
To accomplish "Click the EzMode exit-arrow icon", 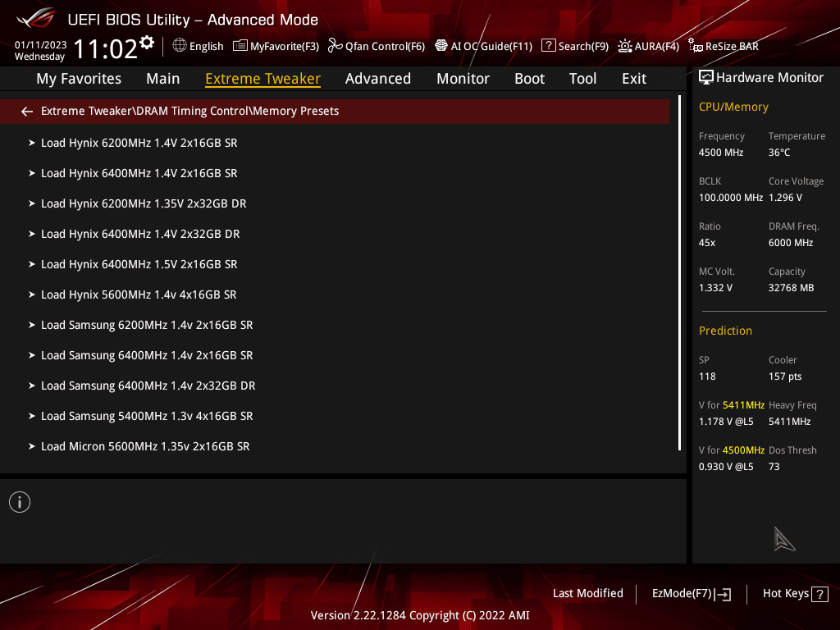I will tap(724, 594).
